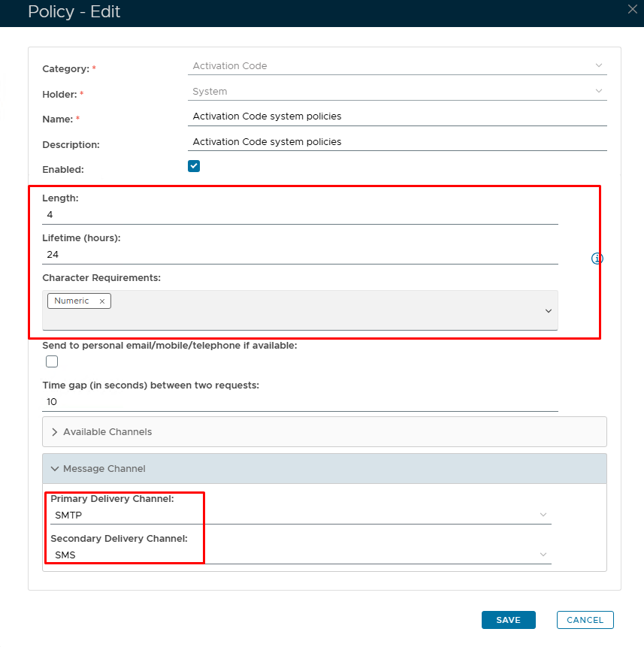The image size is (644, 647).
Task: Open Secondary Delivery Channel dropdown
Action: (x=301, y=555)
